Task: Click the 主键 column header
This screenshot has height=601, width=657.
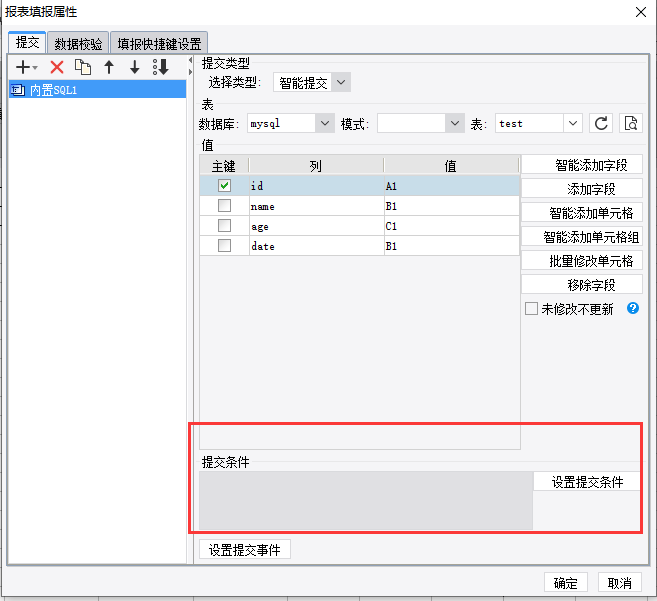Action: click(x=224, y=166)
